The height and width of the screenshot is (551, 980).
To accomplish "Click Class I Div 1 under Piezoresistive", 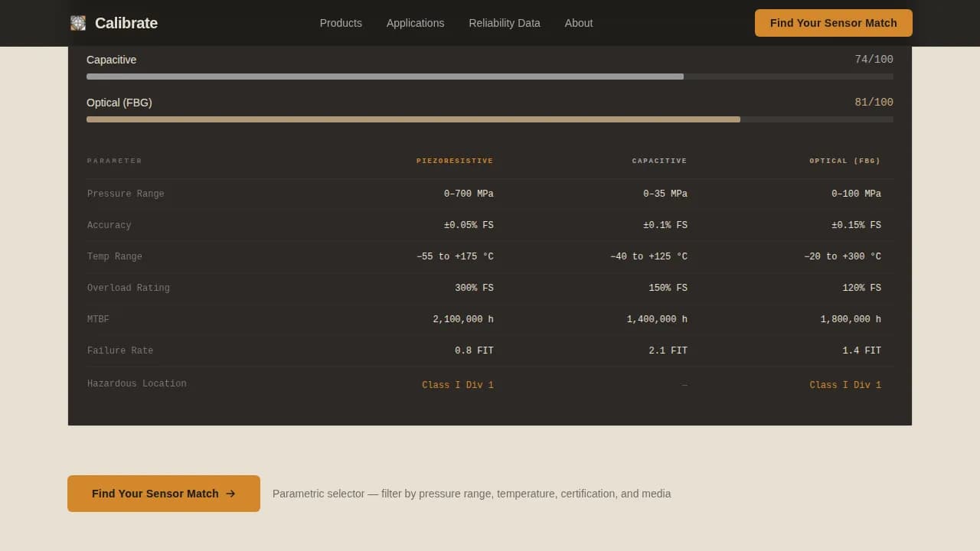I will [458, 385].
